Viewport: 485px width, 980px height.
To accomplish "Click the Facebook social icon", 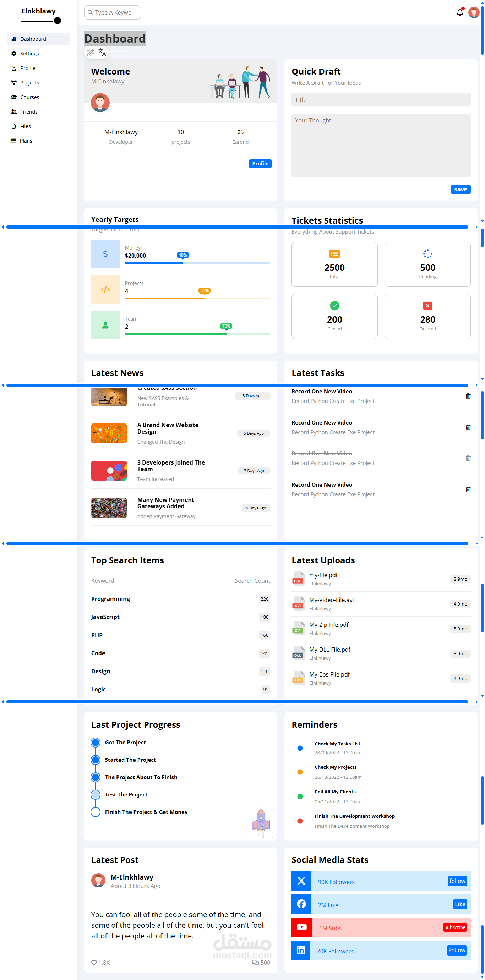I will pos(301,904).
